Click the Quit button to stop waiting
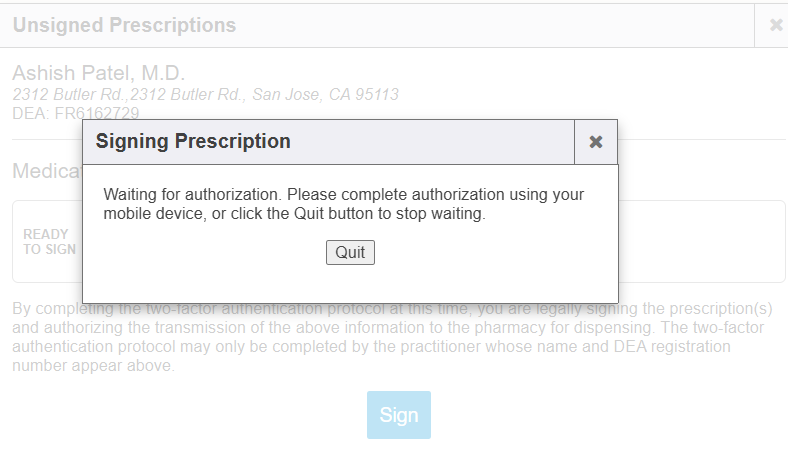788x457 pixels. 350,253
